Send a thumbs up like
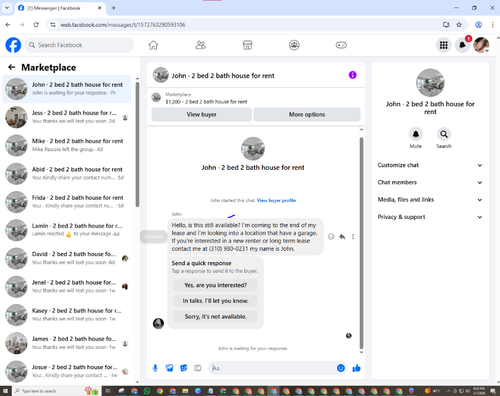The image size is (500, 396). pos(356,368)
